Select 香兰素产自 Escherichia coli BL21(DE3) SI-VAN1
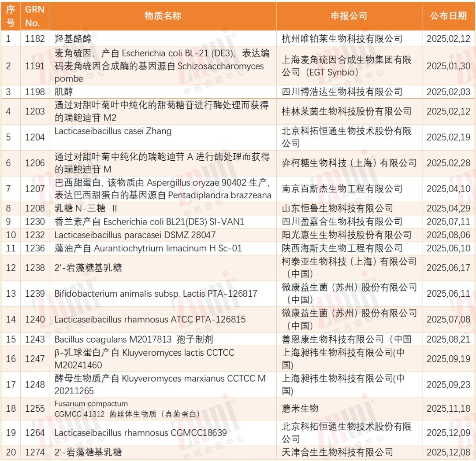Image resolution: width=476 pixels, height=461 pixels. (x=149, y=222)
